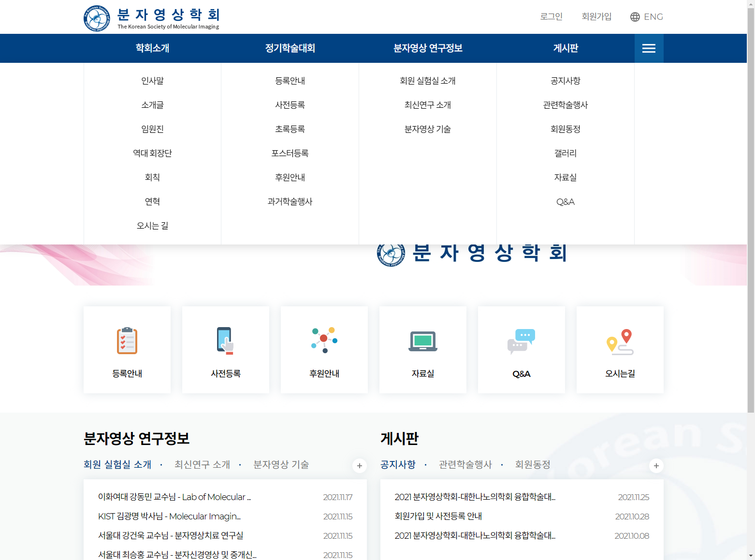Click the 회원가입 link
Viewport: 755px width, 560px height.
point(596,17)
